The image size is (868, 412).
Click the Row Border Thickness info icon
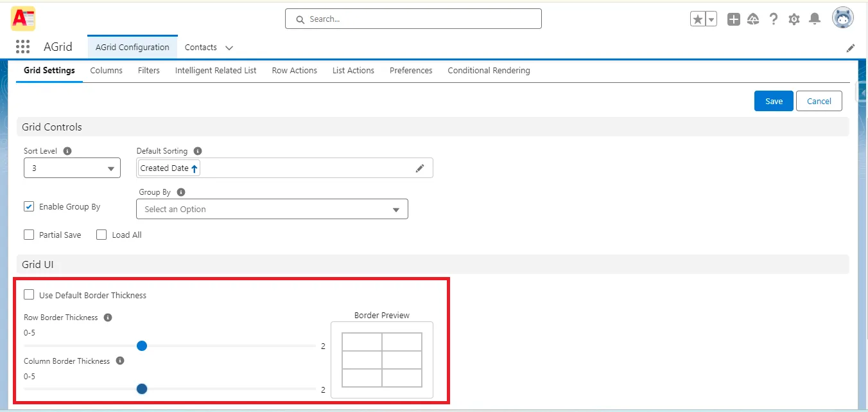click(107, 317)
